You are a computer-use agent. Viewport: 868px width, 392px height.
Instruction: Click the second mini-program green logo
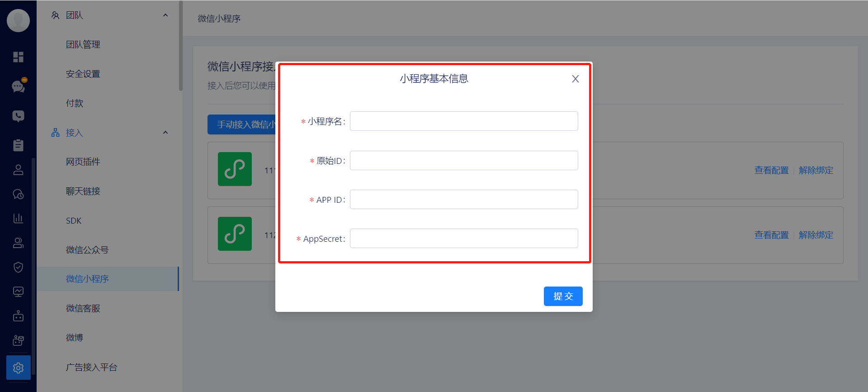click(x=235, y=234)
